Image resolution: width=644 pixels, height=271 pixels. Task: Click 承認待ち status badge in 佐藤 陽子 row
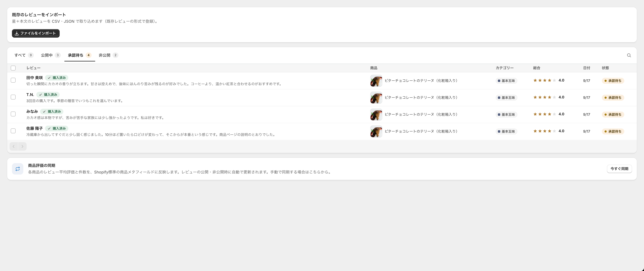point(613,131)
